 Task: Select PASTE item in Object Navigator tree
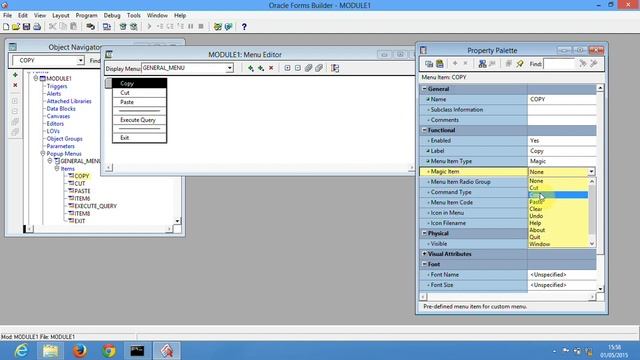pyautogui.click(x=82, y=191)
